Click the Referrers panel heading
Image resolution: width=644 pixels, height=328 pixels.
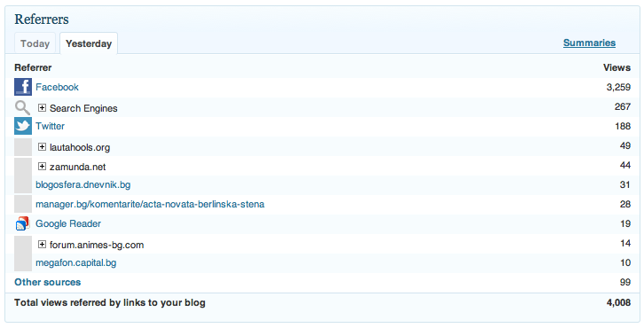(x=42, y=20)
